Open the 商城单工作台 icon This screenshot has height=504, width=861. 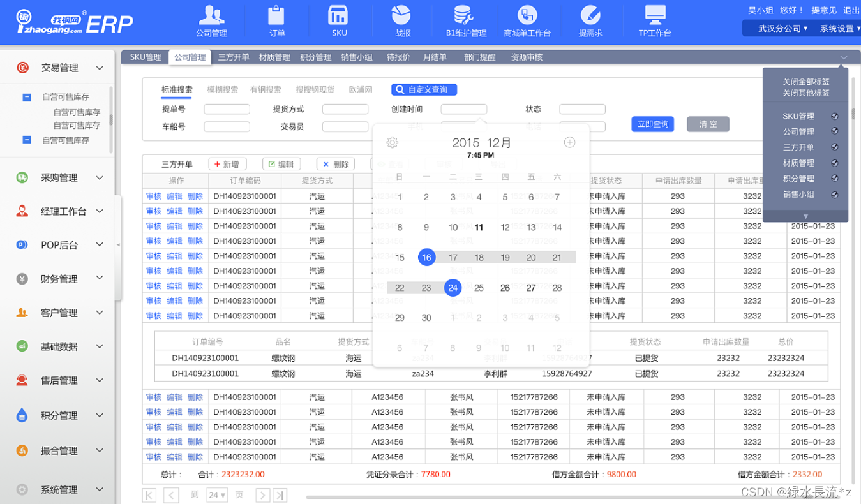(527, 15)
